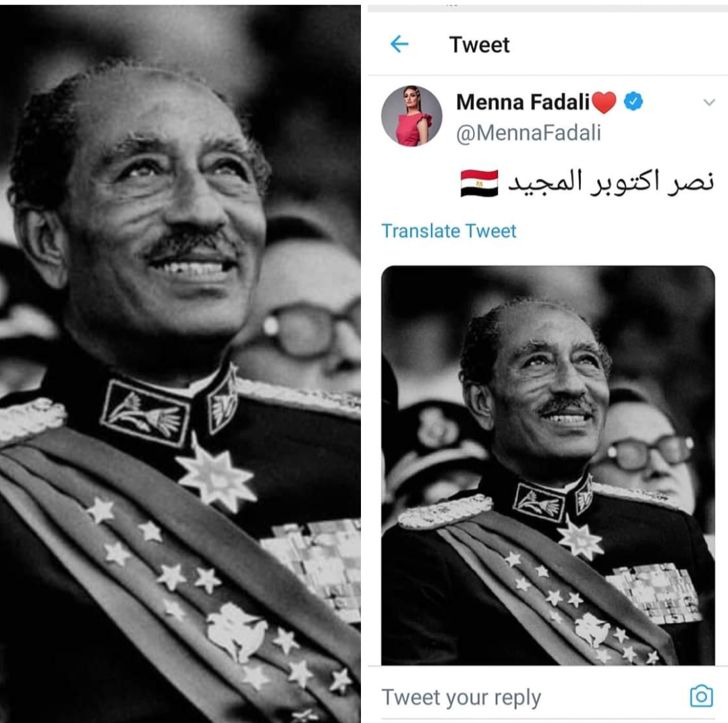This screenshot has width=728, height=723.
Task: Click the Egyptian flag emoji in tweet
Action: point(479,183)
